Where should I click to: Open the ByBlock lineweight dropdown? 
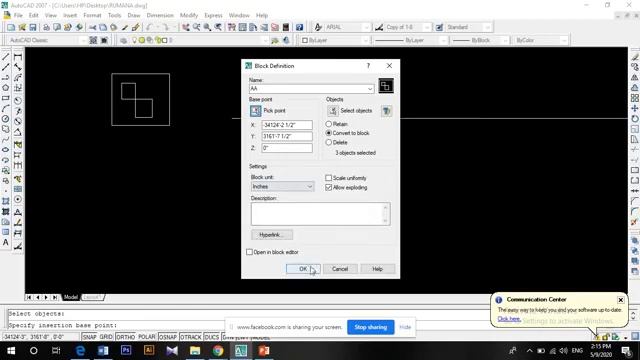[505, 40]
